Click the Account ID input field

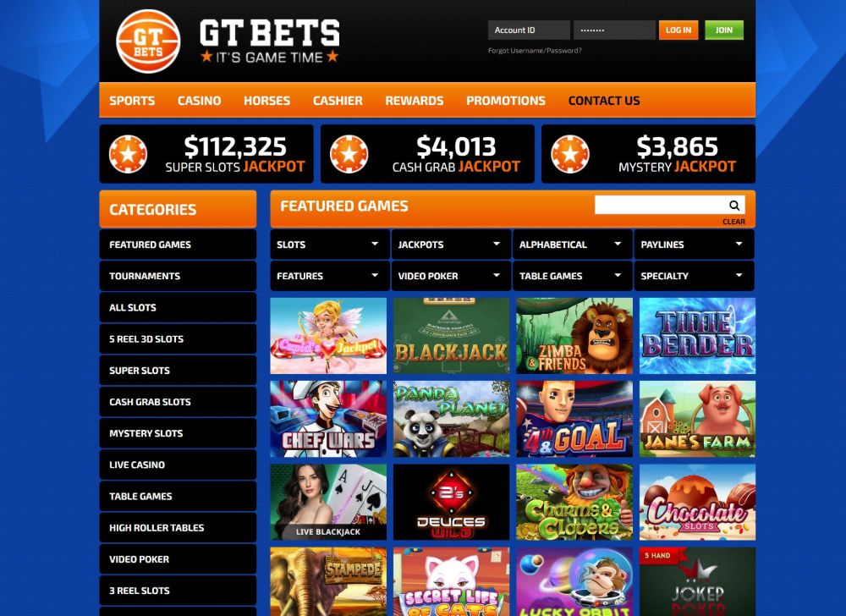click(x=529, y=30)
